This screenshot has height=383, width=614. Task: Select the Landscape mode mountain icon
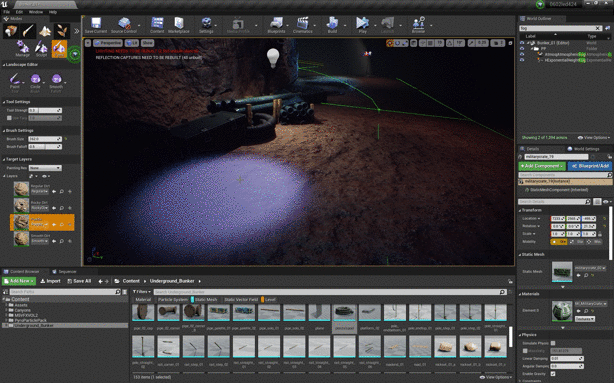tap(45, 31)
